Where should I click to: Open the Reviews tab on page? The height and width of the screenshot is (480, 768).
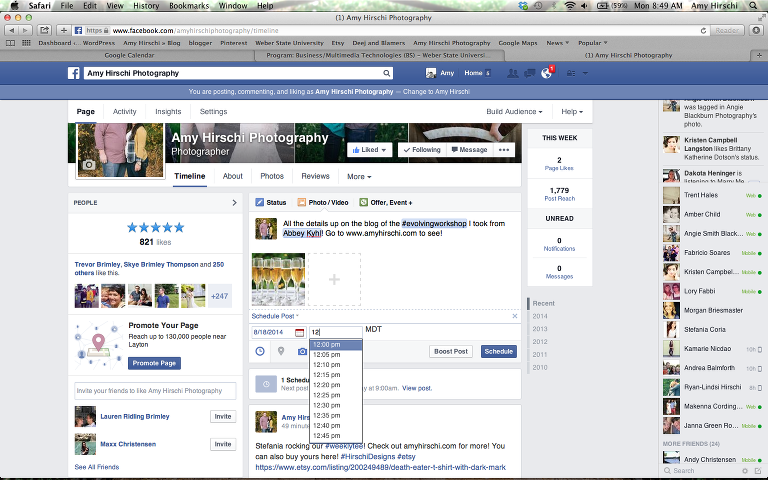[315, 176]
